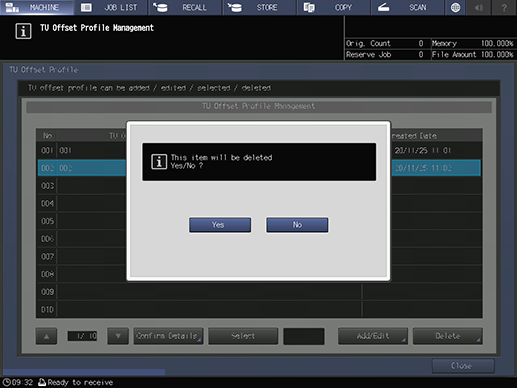Screen dimensions: 517x388
Task: Click the globe language icon
Action: (x=455, y=7)
